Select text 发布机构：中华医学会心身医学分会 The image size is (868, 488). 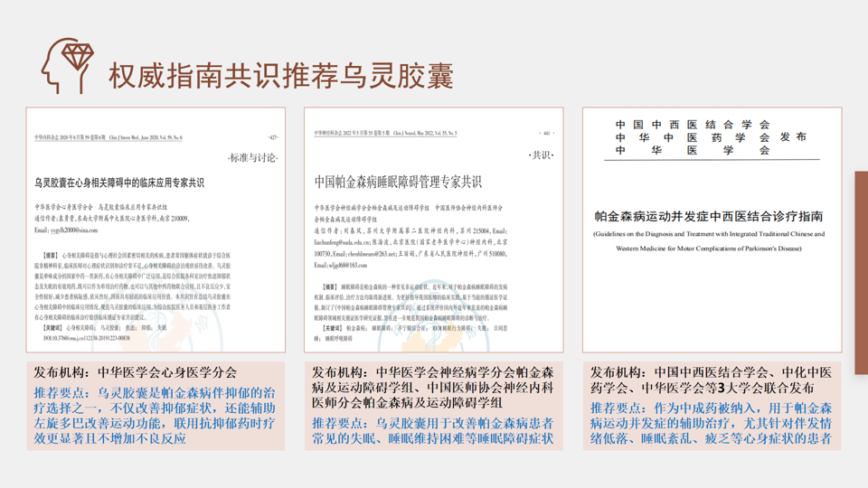tap(135, 372)
